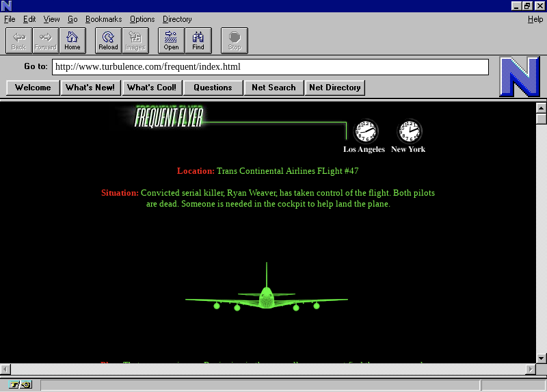Viewport: 547px width, 392px height.
Task: Click the What's New! button
Action: tap(90, 88)
